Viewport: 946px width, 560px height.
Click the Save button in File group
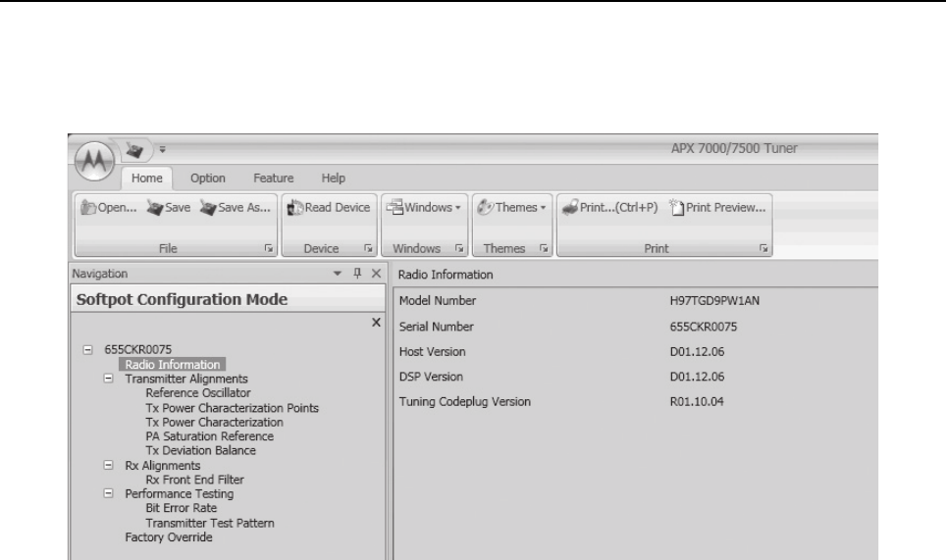[x=169, y=207]
